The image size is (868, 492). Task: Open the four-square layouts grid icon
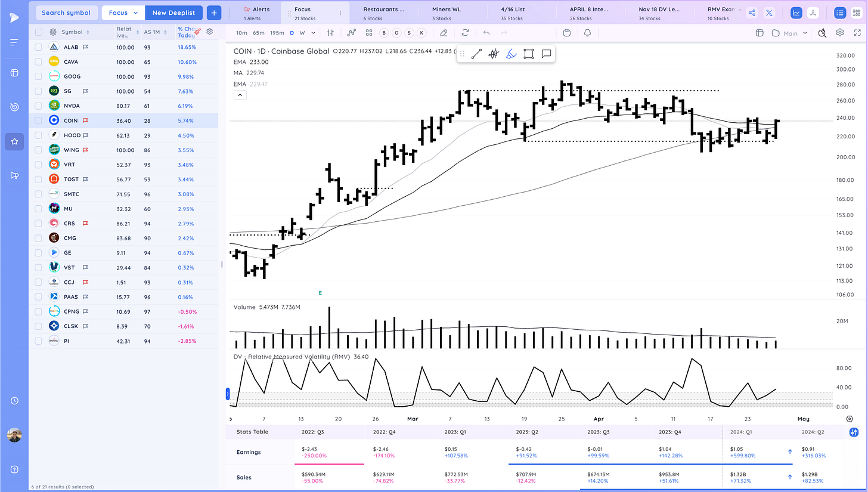click(x=369, y=33)
